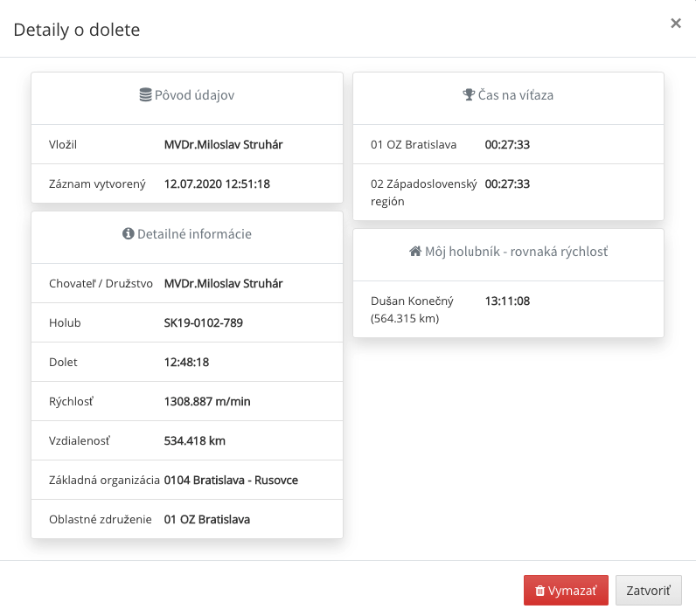
Task: Click 00:27:33 in the Západoslovenský región row
Action: point(507,184)
